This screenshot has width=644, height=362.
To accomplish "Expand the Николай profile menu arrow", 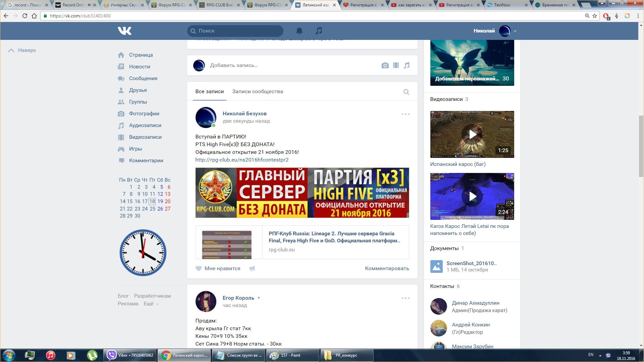I will coord(515,31).
